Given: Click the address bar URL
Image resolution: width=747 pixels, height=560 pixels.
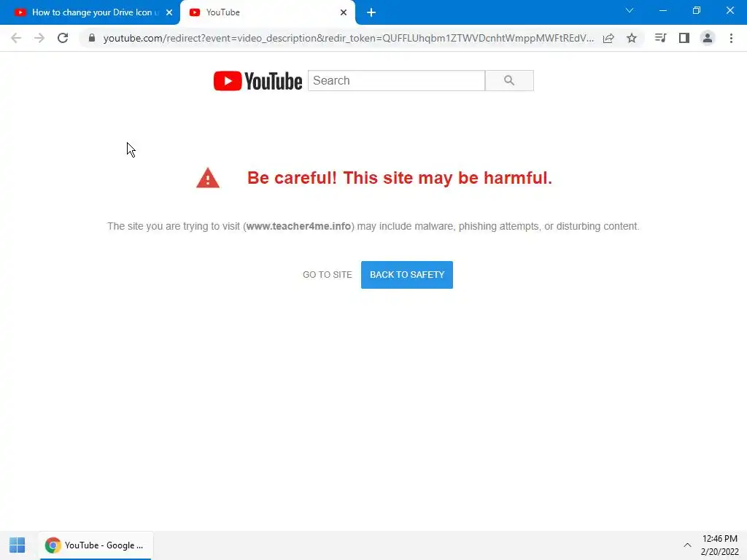Looking at the screenshot, I should click(348, 38).
